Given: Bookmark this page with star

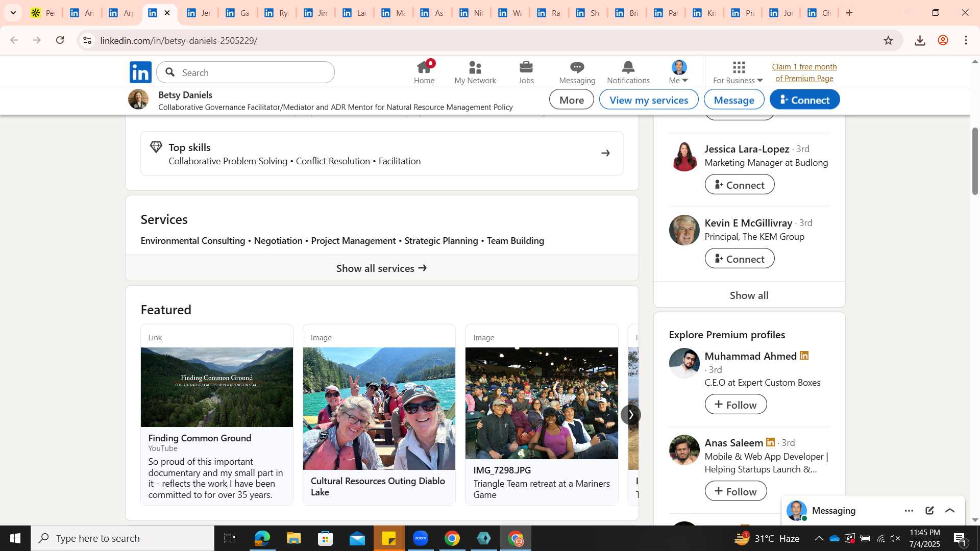Looking at the screenshot, I should (x=888, y=40).
